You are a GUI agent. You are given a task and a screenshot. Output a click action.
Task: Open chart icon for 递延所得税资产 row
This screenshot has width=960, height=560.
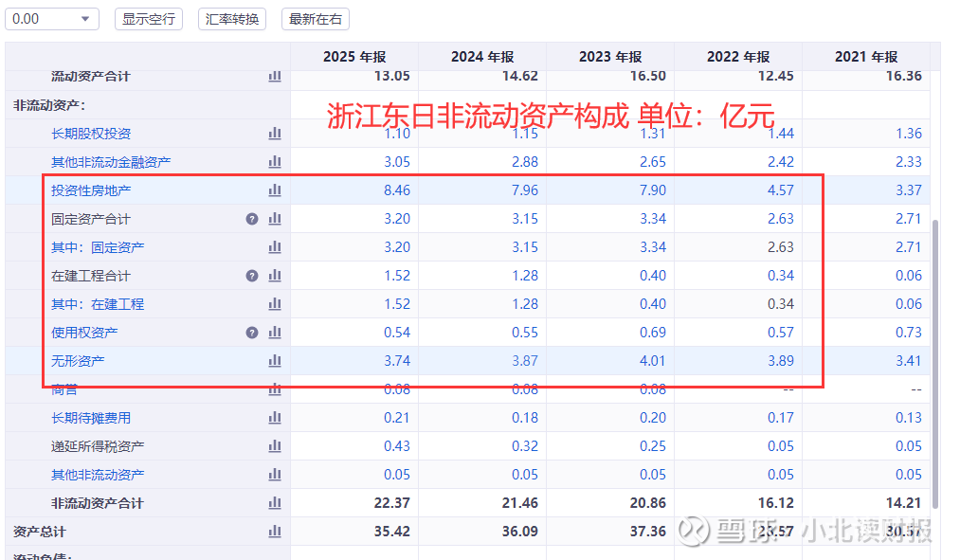tap(275, 446)
